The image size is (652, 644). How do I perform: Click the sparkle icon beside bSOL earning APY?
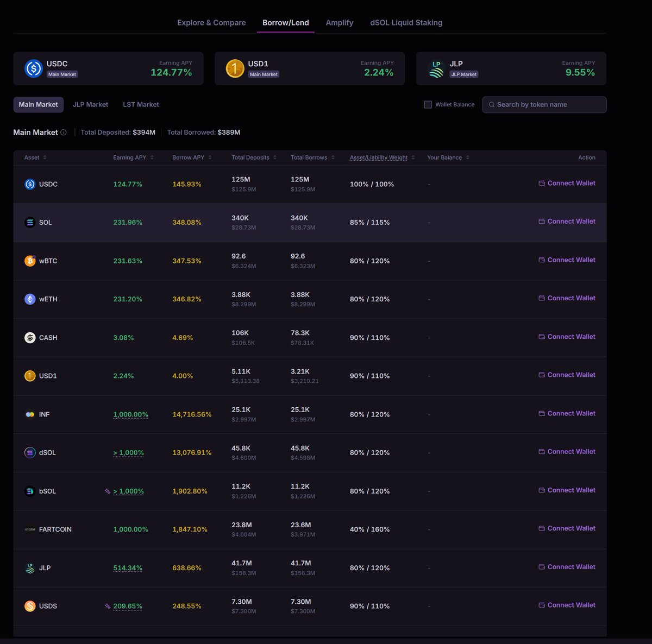point(108,491)
